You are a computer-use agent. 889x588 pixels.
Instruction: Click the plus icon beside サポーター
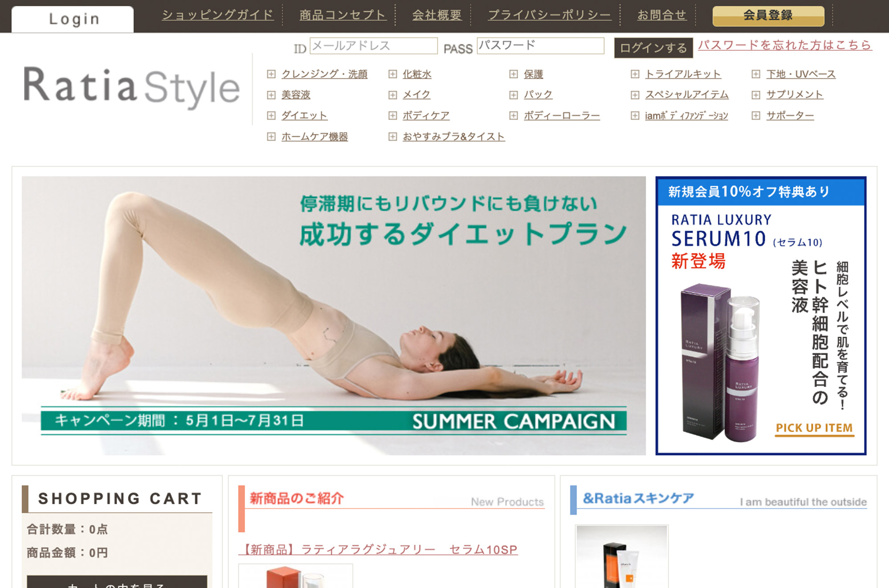tap(756, 116)
